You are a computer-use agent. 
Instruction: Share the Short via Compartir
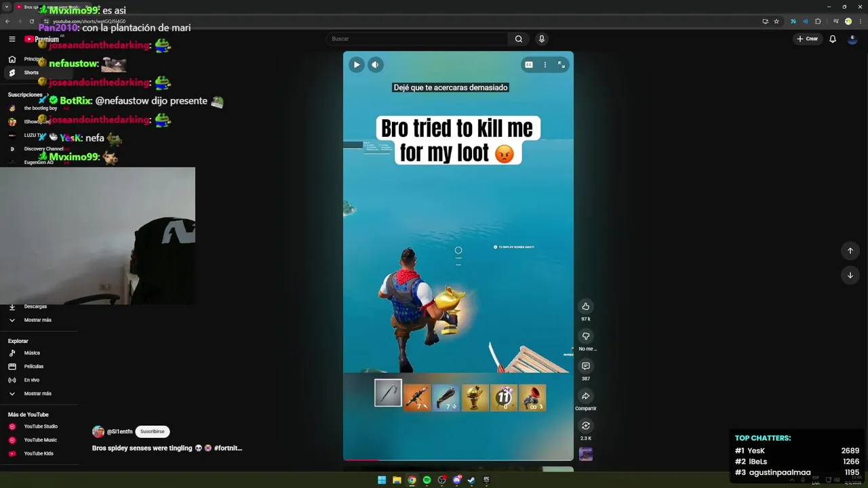pos(586,396)
